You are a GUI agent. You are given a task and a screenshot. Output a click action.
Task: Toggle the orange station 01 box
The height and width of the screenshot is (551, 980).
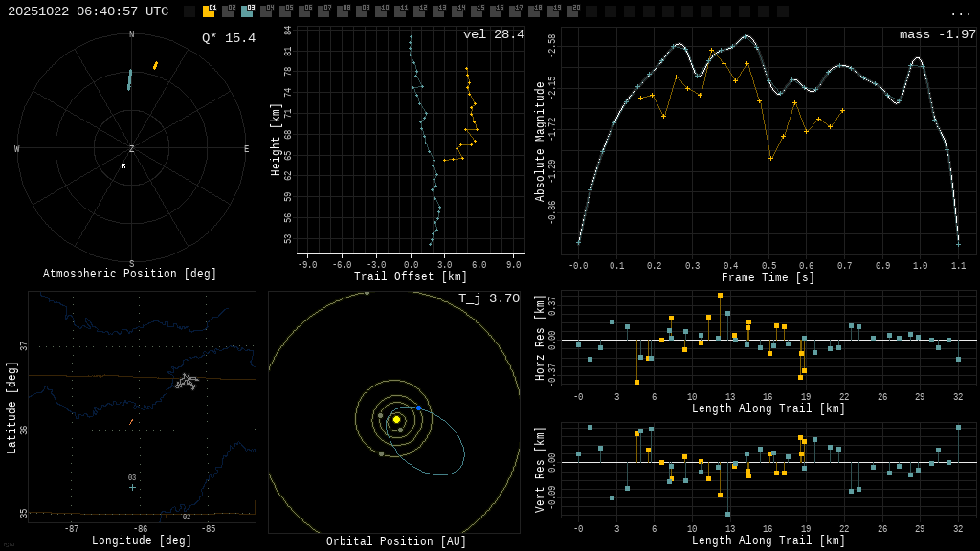pos(209,11)
